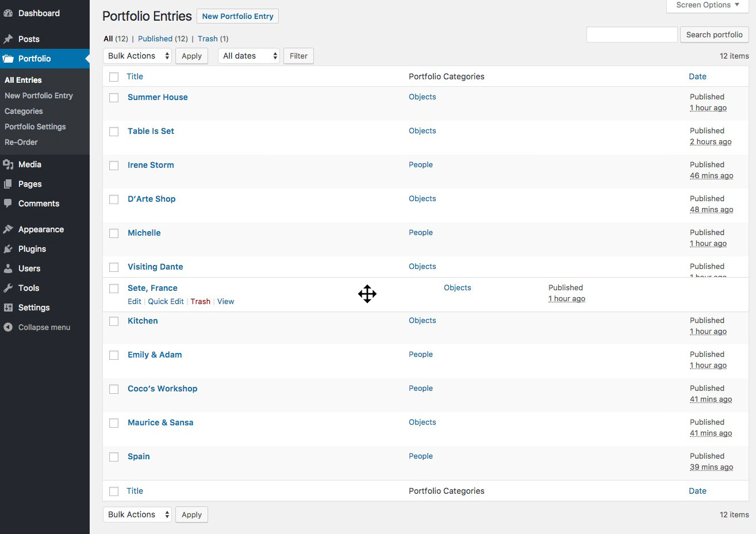Viewport: 756px width, 534px height.
Task: Tick the Emily & Adam checkbox
Action: [x=114, y=355]
